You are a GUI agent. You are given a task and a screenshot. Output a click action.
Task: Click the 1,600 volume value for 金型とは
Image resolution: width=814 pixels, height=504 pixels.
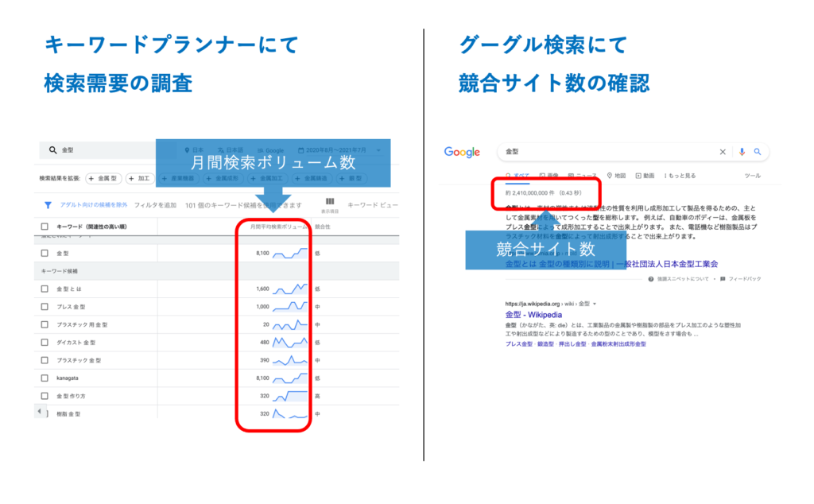tap(262, 289)
